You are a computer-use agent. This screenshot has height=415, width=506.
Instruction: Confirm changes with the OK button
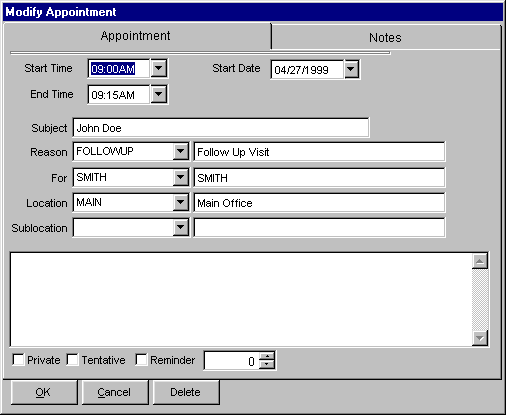(x=44, y=392)
